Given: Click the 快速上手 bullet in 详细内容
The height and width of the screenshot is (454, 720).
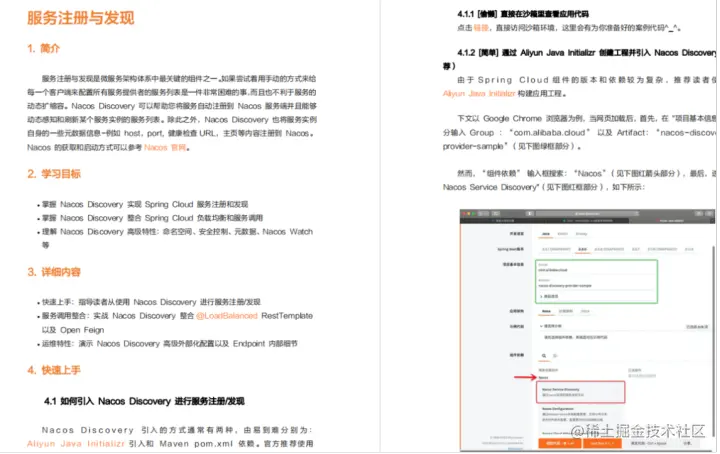Looking at the screenshot, I should (151, 302).
